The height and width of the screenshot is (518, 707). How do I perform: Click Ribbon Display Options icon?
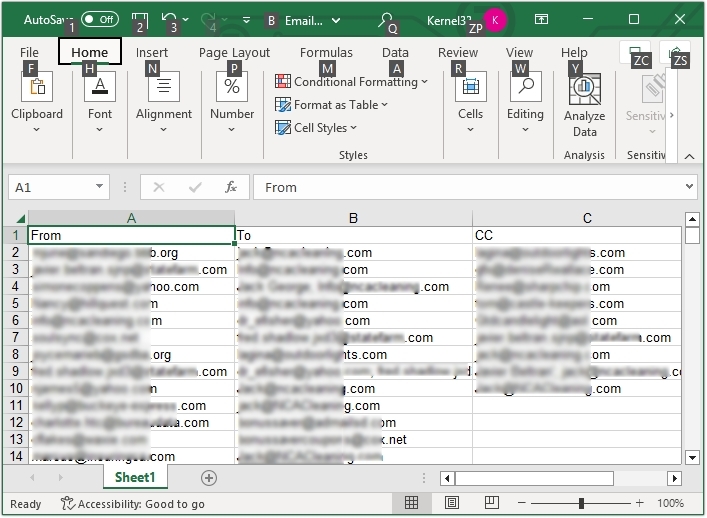[x=541, y=19]
